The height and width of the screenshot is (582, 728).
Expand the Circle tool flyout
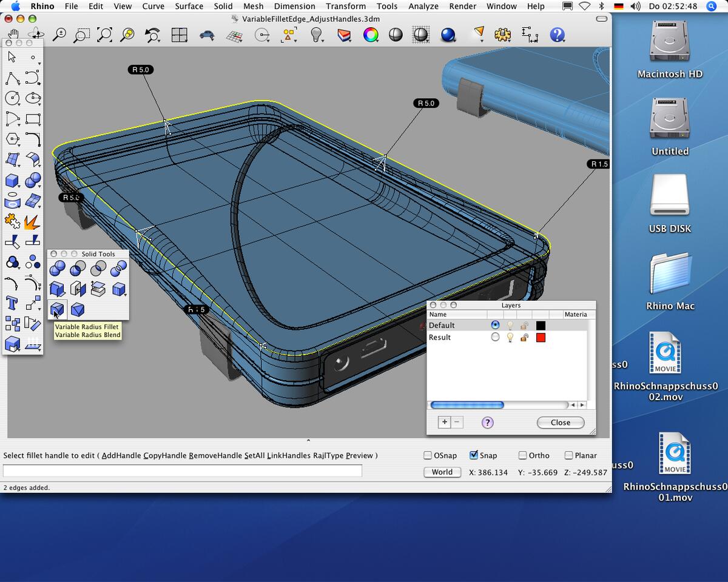click(19, 103)
